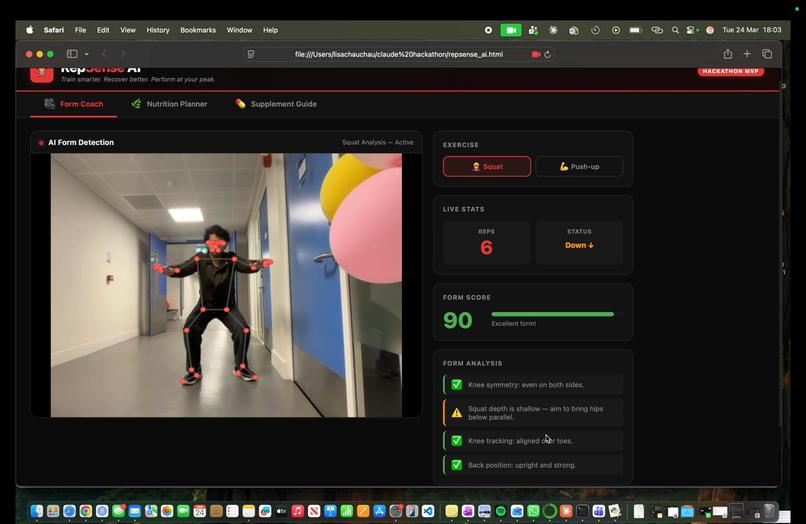Open WhatsApp from the Dock

(x=534, y=511)
